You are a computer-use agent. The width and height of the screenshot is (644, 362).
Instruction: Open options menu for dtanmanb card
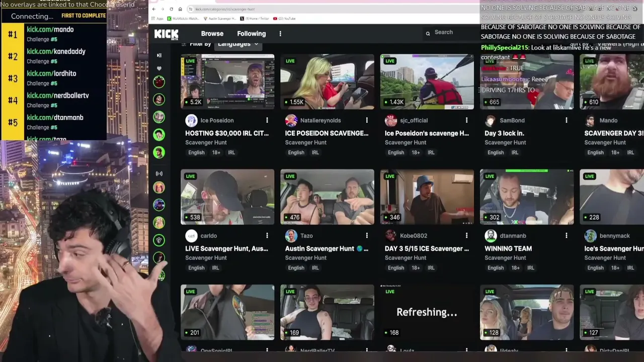[x=566, y=235]
